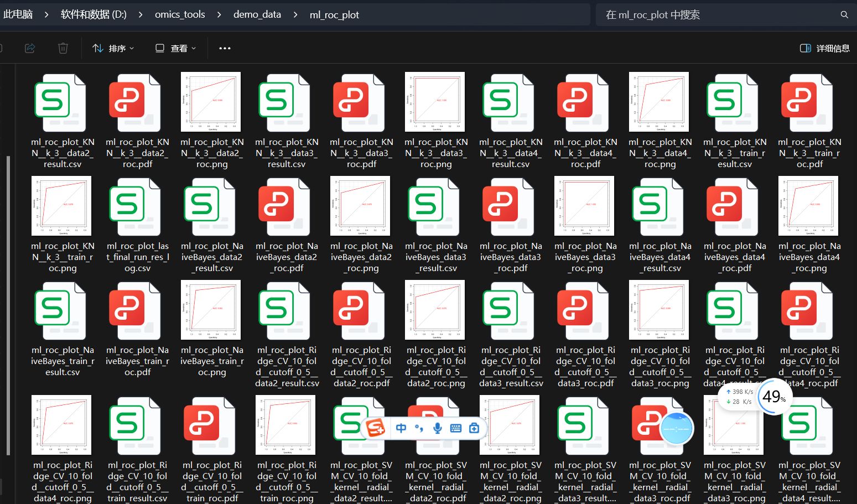The image size is (857, 504).
Task: Expand chevron after demo_data breadcrumb
Action: pyautogui.click(x=295, y=15)
